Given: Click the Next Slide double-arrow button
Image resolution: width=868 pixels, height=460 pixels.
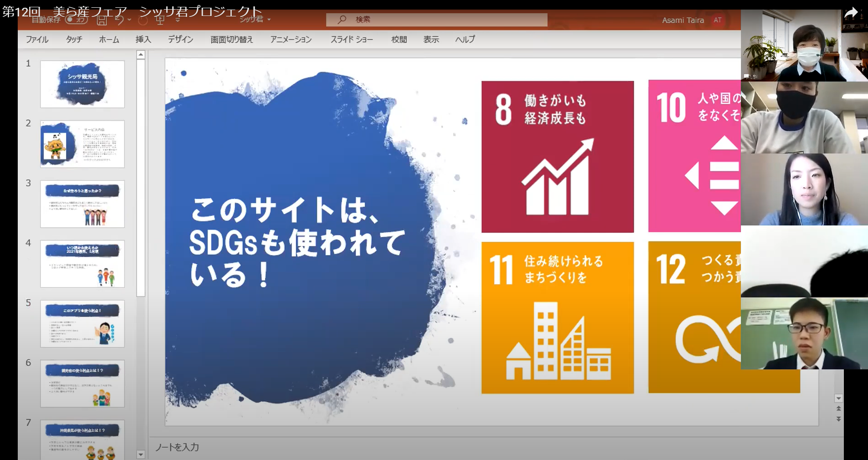Looking at the screenshot, I should tap(838, 419).
